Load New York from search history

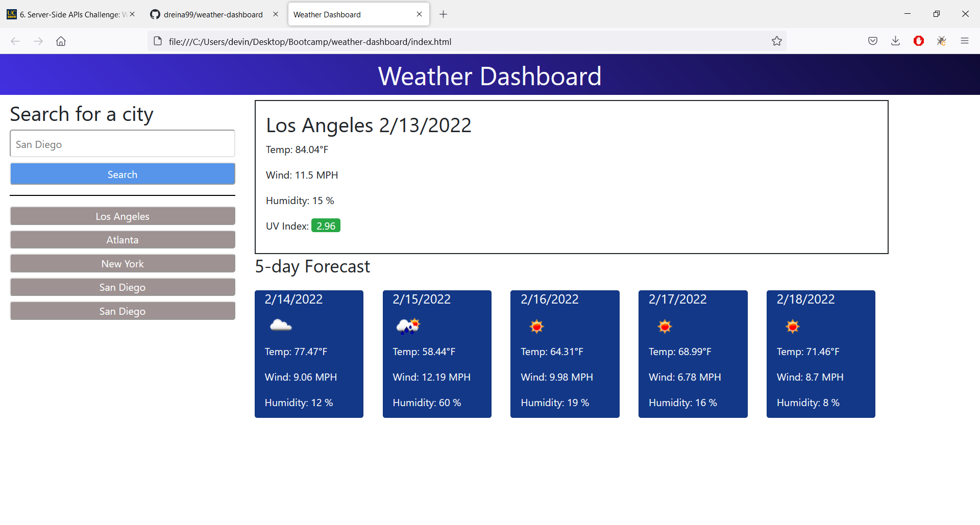[122, 263]
